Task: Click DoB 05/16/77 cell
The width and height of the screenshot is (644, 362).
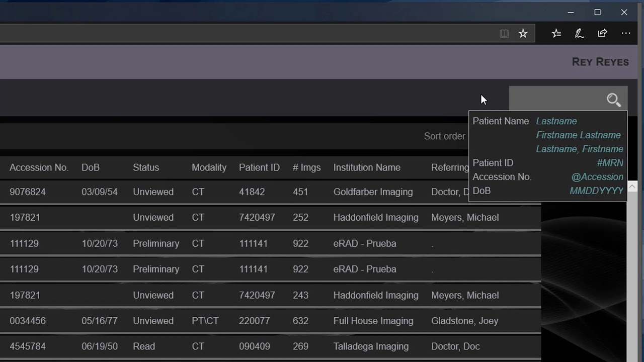Action: click(x=100, y=321)
